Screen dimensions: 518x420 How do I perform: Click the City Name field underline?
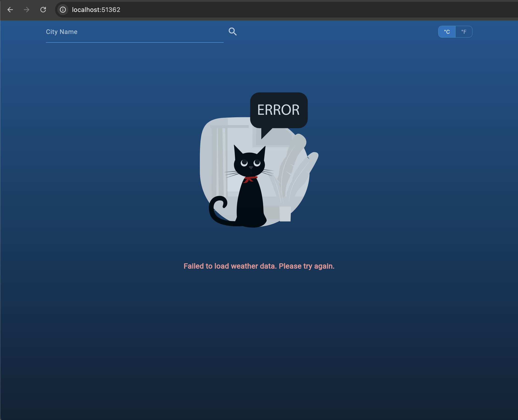[134, 42]
